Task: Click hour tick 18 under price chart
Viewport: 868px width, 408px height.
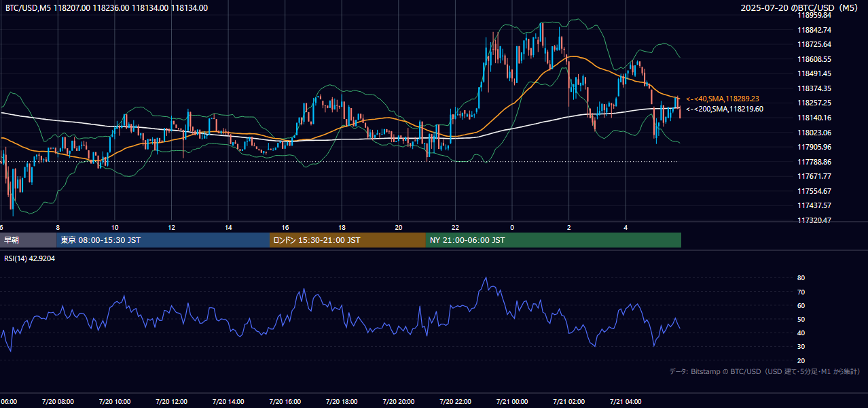Action: coord(342,227)
